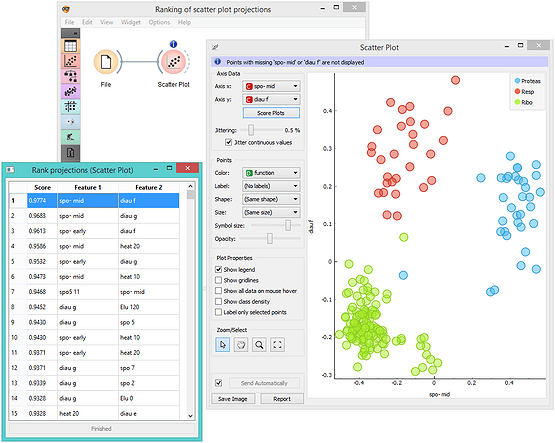
Task: Select the Scatter Plot widget node
Action: click(173, 62)
